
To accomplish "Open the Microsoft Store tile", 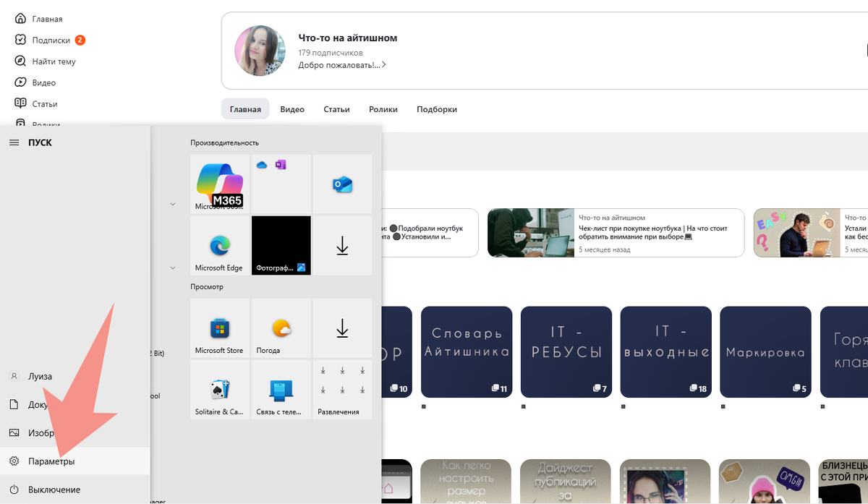I will coord(221,328).
